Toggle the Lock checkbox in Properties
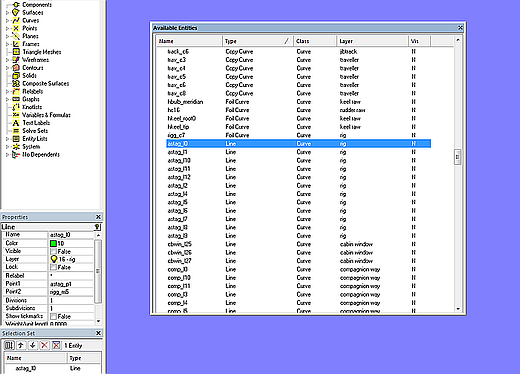 click(x=53, y=267)
